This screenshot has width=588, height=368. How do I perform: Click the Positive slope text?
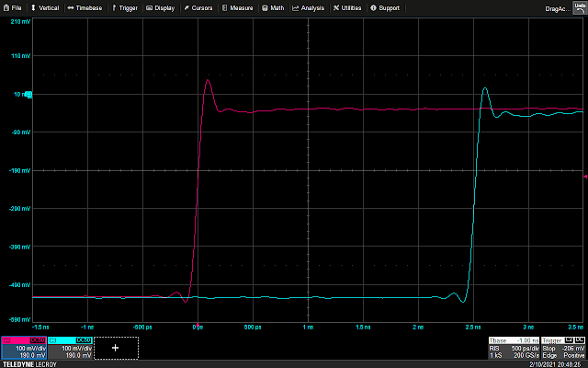(x=573, y=355)
